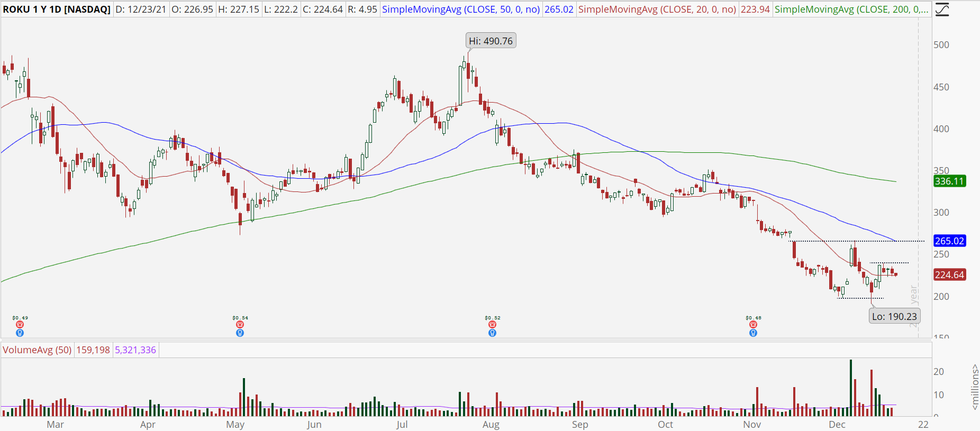This screenshot has height=431, width=980.
Task: Click the blue lightbulb icon under $0.49
Action: (20, 333)
